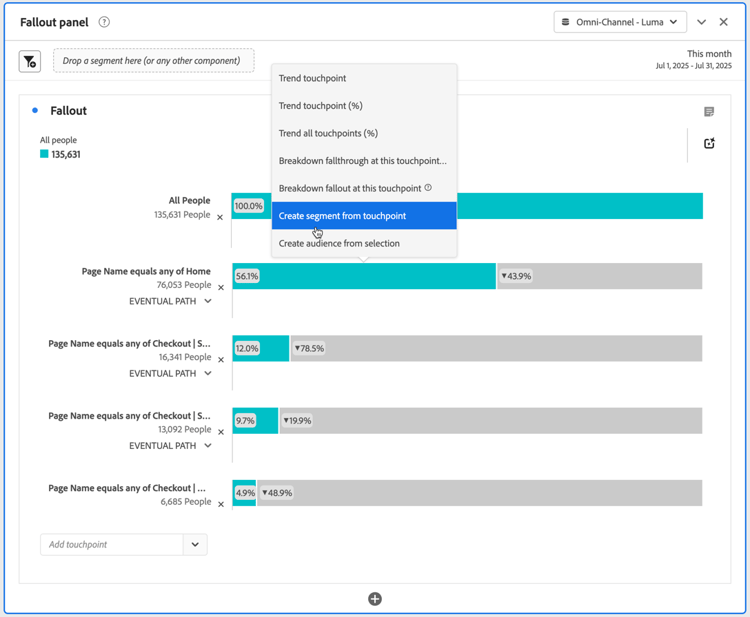This screenshot has height=617, width=750.
Task: Open EVENTUAL PATH dropdown under 16,341 People
Action: [x=170, y=374]
